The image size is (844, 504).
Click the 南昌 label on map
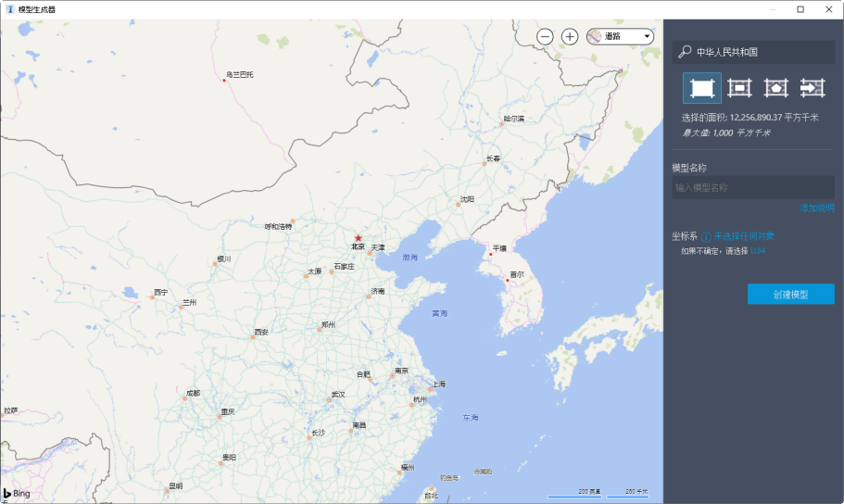(x=359, y=425)
